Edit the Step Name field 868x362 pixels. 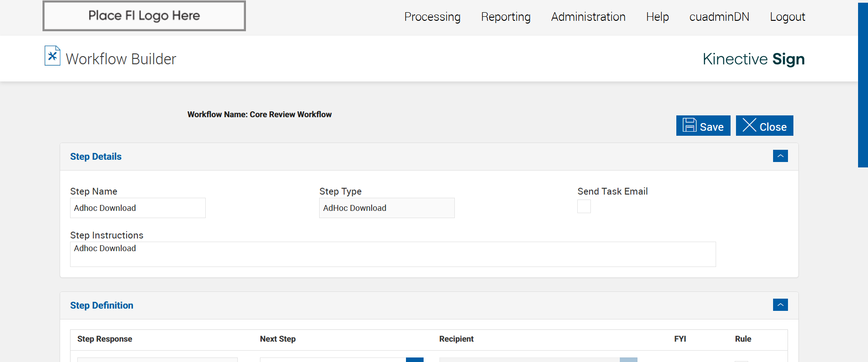pyautogui.click(x=138, y=208)
